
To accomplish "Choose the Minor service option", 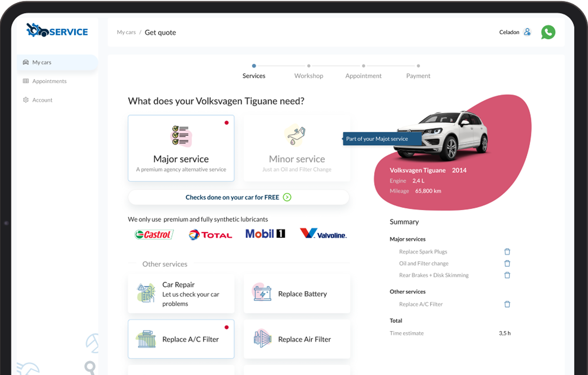I will 297,148.
